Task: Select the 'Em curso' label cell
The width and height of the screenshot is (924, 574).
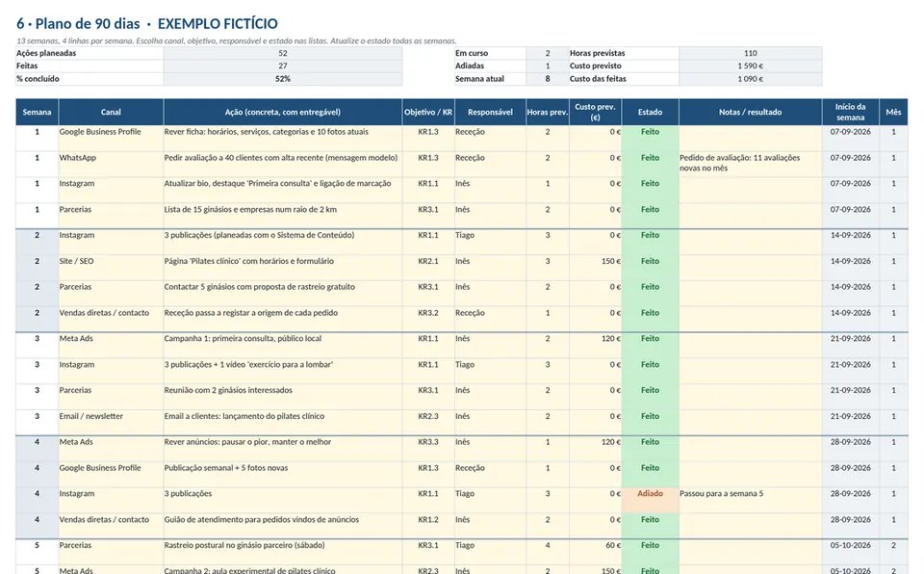Action: (490, 53)
